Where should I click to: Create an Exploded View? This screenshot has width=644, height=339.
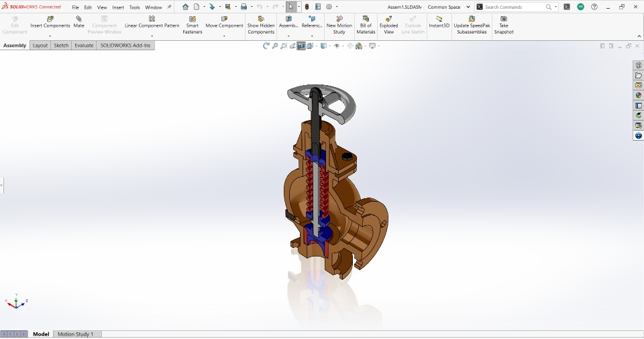388,25
